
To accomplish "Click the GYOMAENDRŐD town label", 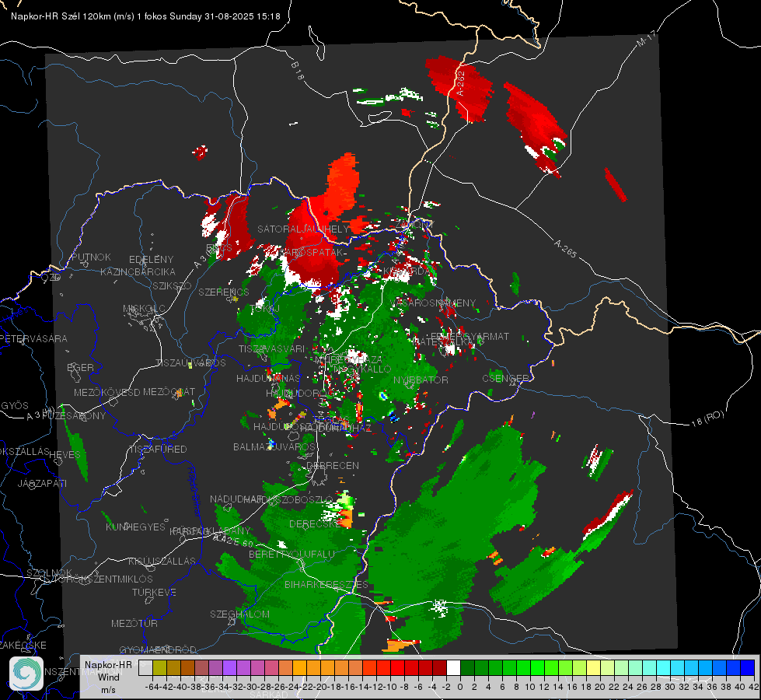I will pos(158,649).
